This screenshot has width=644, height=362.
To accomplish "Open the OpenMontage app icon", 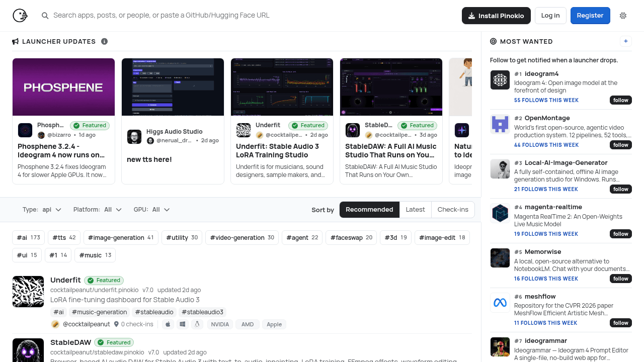I will [500, 124].
